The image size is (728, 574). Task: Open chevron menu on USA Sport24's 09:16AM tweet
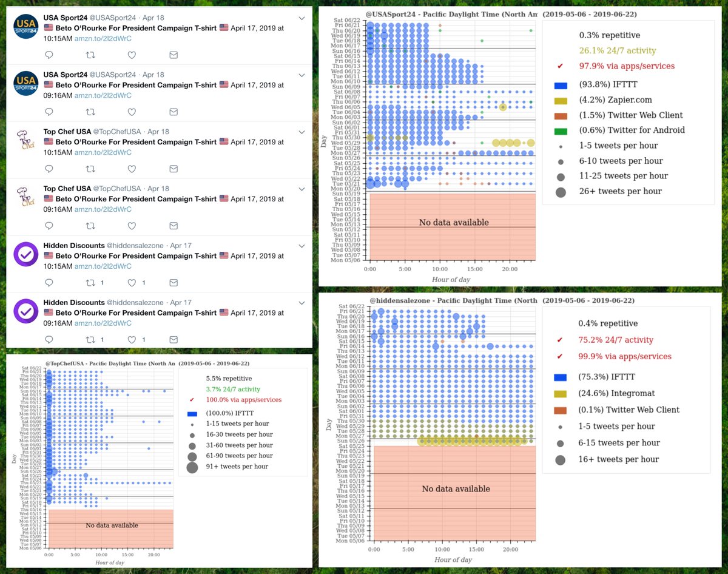tap(302, 75)
